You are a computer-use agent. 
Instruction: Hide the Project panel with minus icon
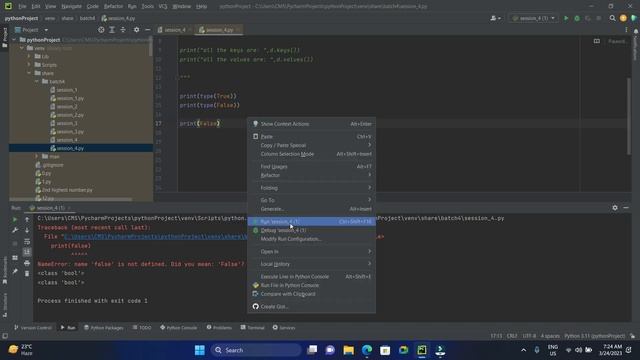click(148, 30)
